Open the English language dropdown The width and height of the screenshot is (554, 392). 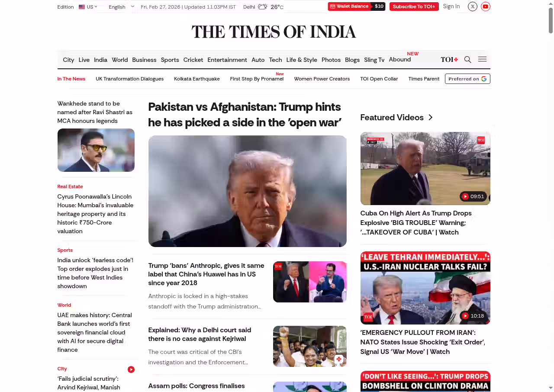coord(122,7)
